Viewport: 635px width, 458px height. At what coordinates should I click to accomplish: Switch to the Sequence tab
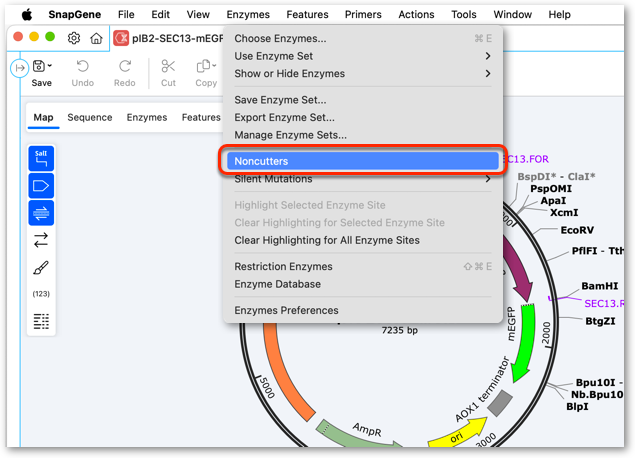point(89,117)
